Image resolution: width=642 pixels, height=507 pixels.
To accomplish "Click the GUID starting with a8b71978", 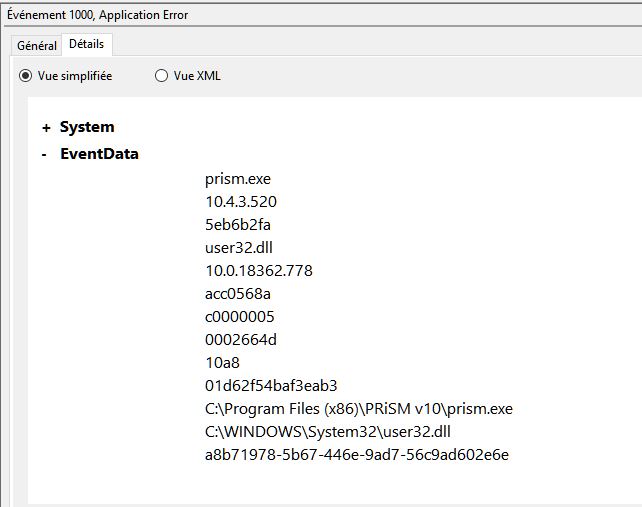I will tap(356, 455).
